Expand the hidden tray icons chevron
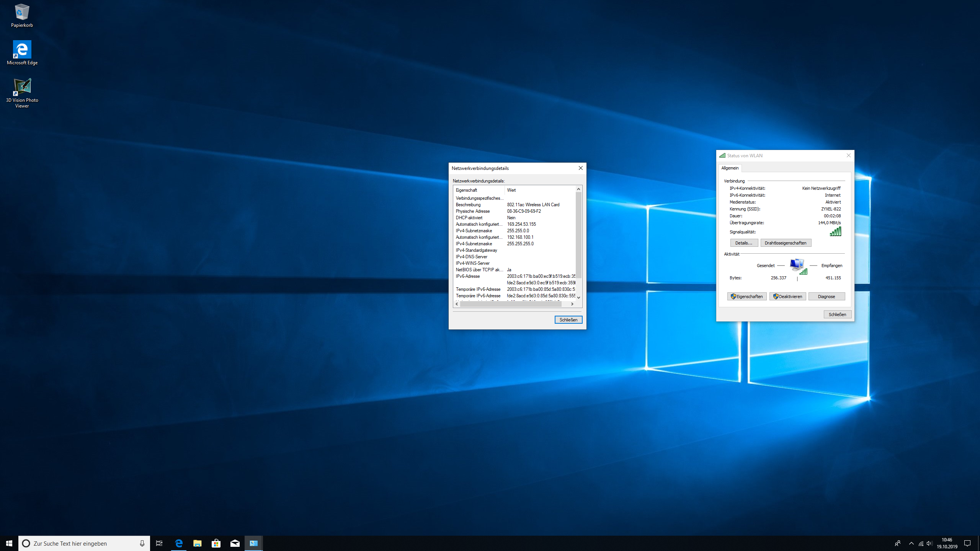This screenshot has width=980, height=551. pos(911,543)
